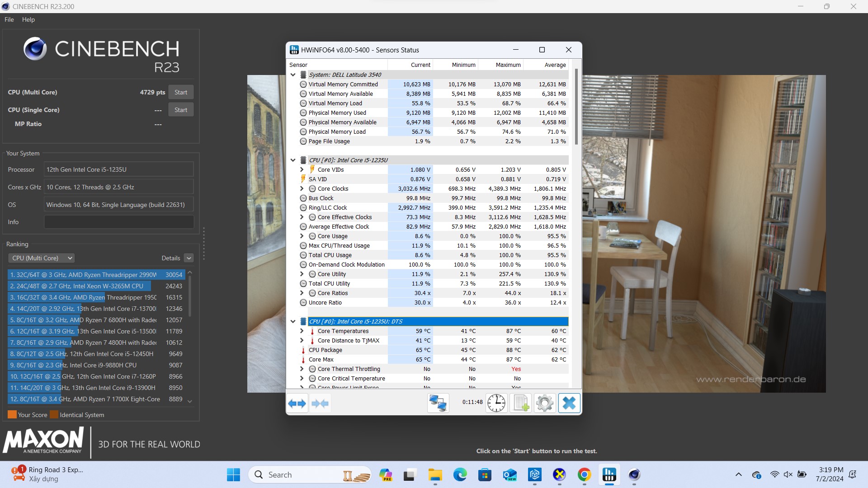Viewport: 868px width, 488px height.
Task: Open CPU (Multi Core) ranking dropdown
Action: click(x=41, y=258)
